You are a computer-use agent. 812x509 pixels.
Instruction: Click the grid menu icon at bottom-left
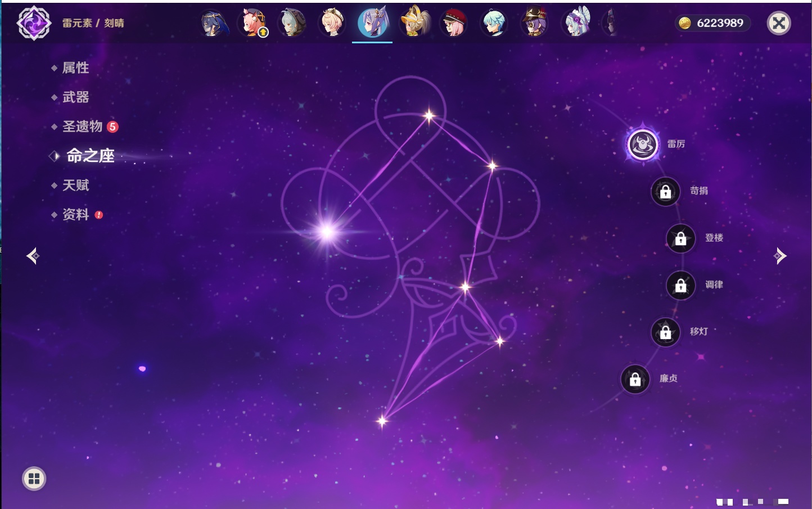(34, 479)
